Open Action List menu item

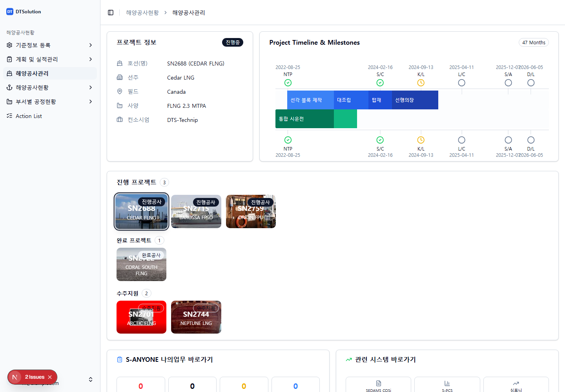pos(50,116)
